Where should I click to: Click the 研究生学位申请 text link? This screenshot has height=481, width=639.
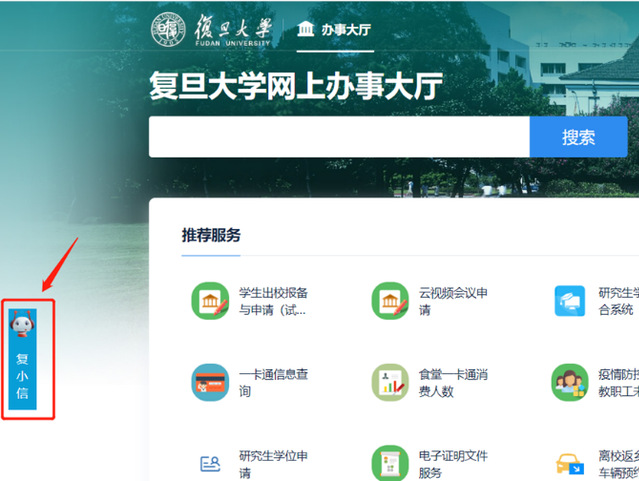pyautogui.click(x=273, y=463)
